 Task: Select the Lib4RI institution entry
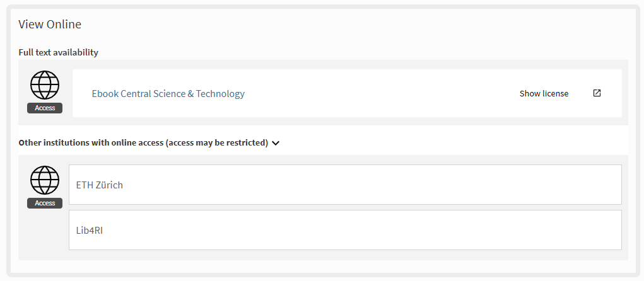point(344,230)
